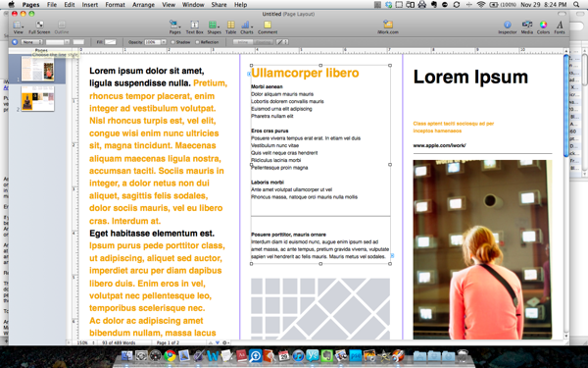Image resolution: width=588 pixels, height=368 pixels.
Task: Open the text wrap options dropdown
Action: coord(282,42)
